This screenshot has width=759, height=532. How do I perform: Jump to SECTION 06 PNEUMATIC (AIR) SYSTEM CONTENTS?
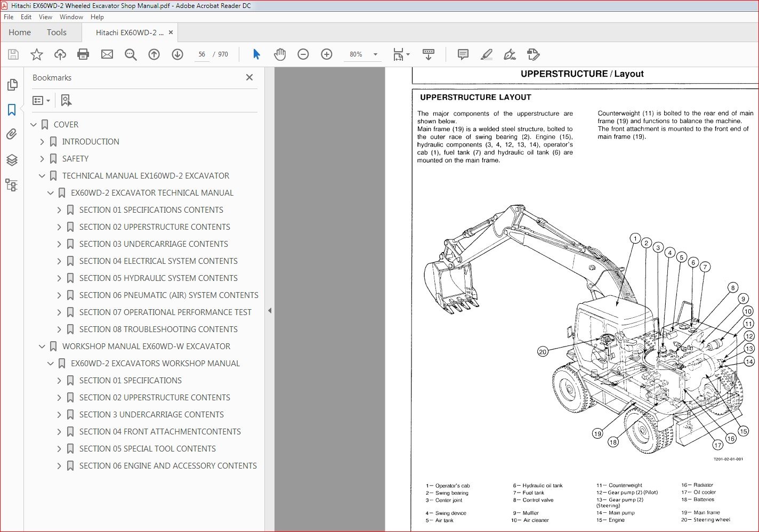click(x=168, y=295)
